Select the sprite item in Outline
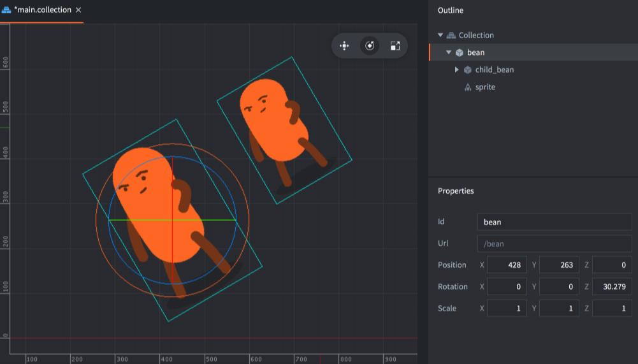Image resolution: width=638 pixels, height=364 pixels. tap(485, 87)
